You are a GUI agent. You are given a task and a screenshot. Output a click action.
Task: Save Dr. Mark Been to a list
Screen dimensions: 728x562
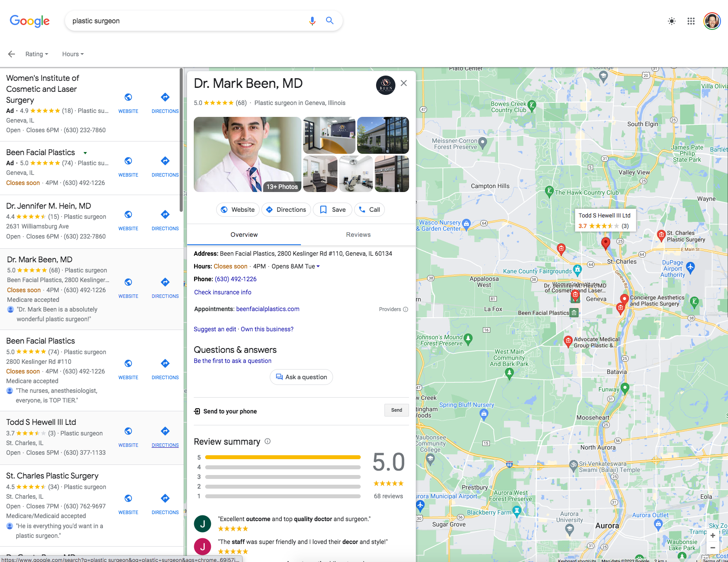pos(333,210)
